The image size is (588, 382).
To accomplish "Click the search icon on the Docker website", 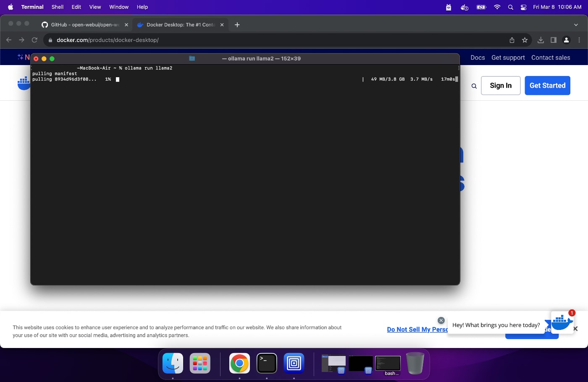I will (x=474, y=86).
